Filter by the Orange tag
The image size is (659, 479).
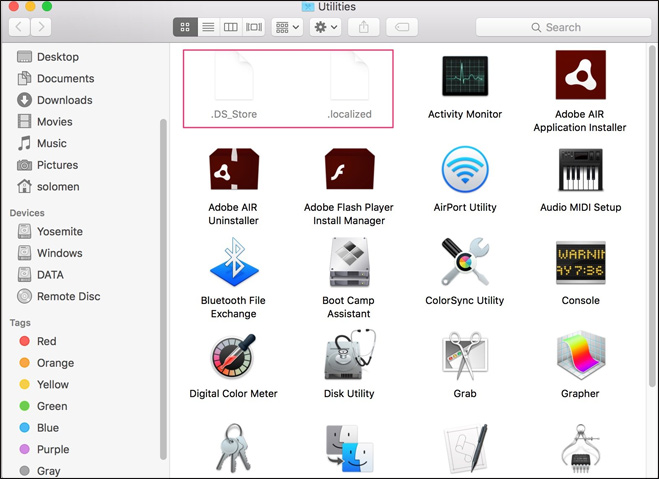(x=47, y=363)
